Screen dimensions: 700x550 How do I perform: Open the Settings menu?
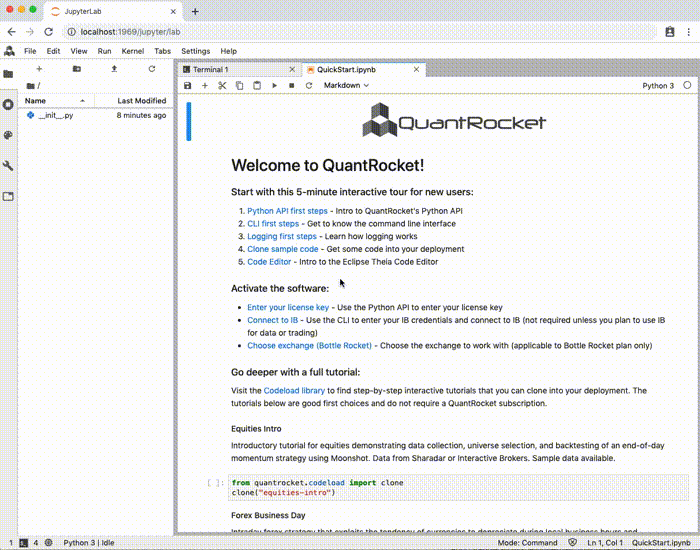[196, 51]
